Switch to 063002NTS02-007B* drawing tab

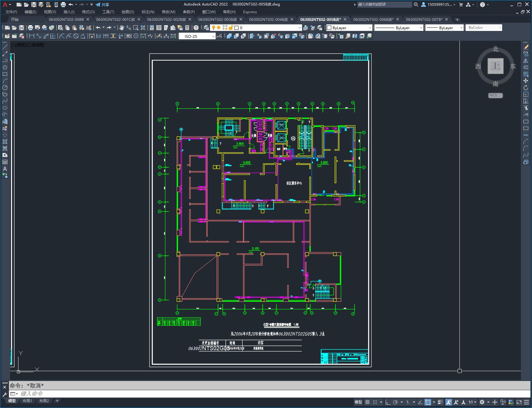[424, 19]
